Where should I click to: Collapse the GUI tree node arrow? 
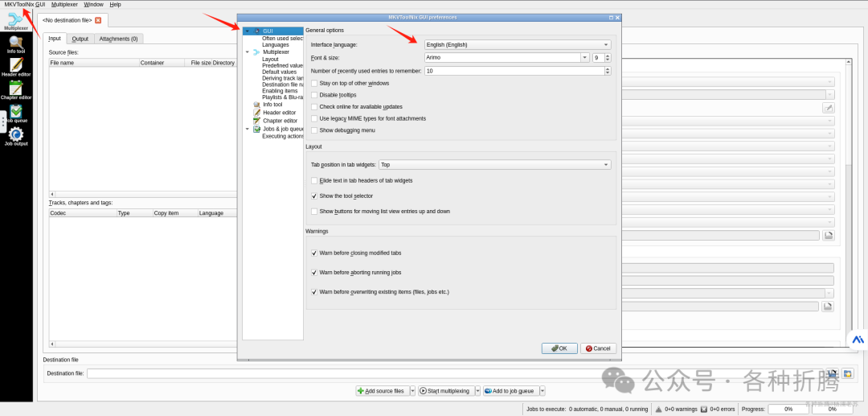coord(247,31)
